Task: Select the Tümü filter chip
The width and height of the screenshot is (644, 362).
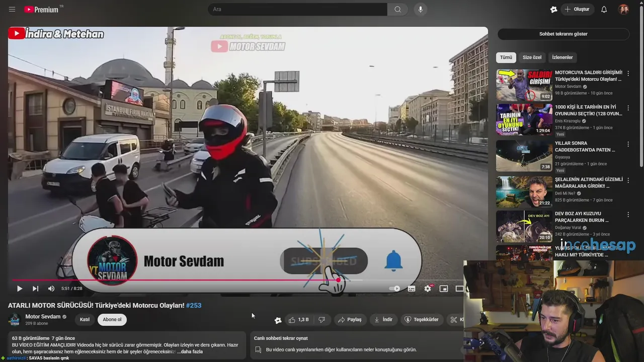Action: (x=506, y=57)
